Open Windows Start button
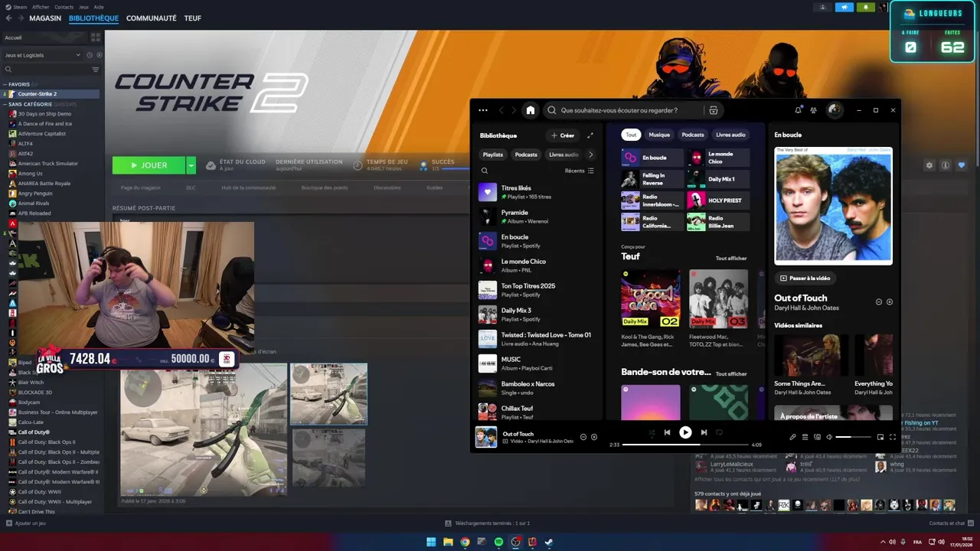980x551 pixels. click(x=431, y=542)
